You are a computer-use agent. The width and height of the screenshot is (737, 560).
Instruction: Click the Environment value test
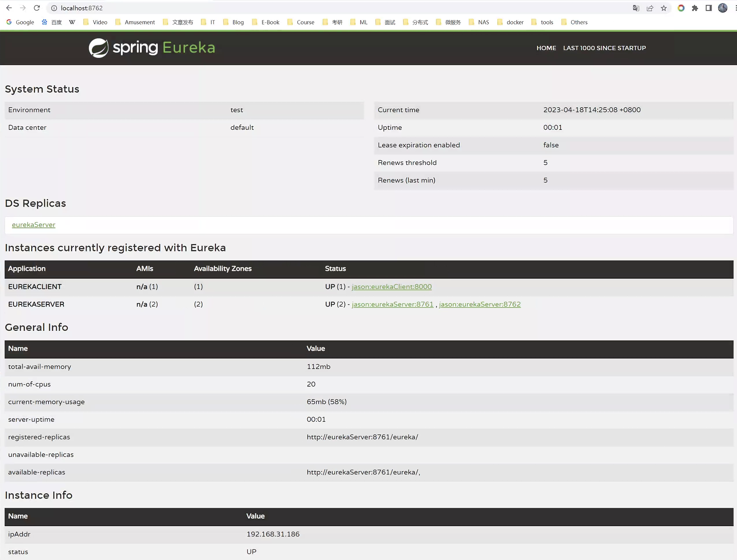coord(237,110)
